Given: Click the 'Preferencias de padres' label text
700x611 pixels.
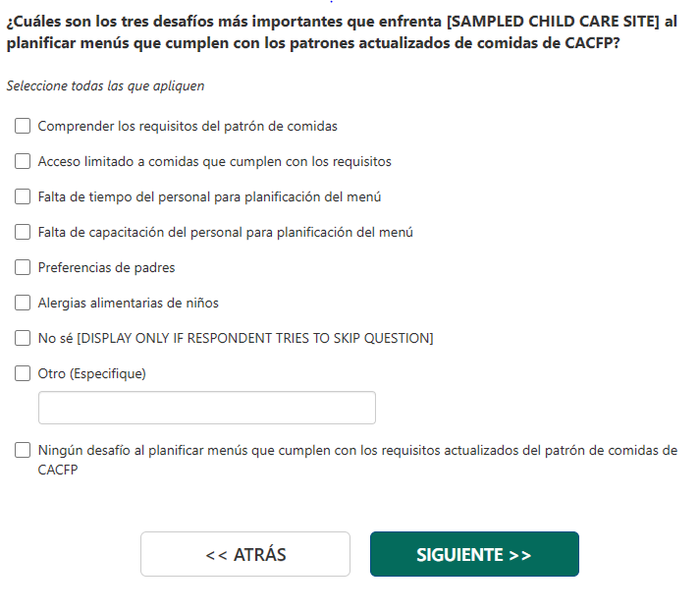Looking at the screenshot, I should 106,267.
